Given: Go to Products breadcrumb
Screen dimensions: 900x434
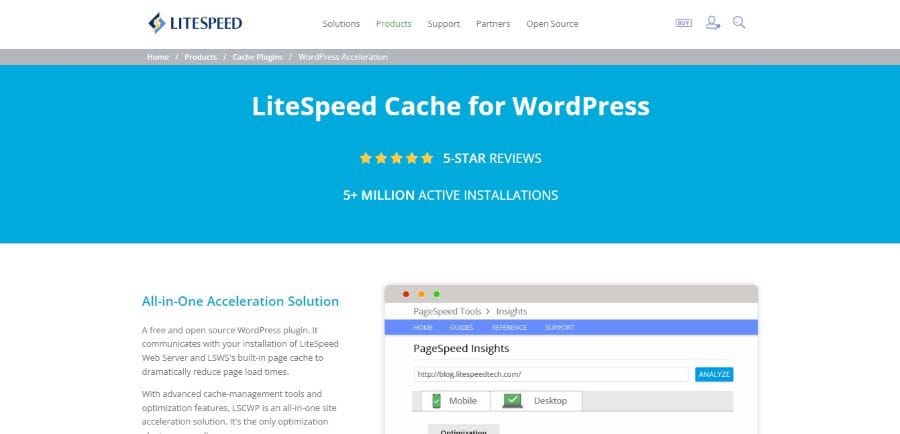Looking at the screenshot, I should point(200,57).
